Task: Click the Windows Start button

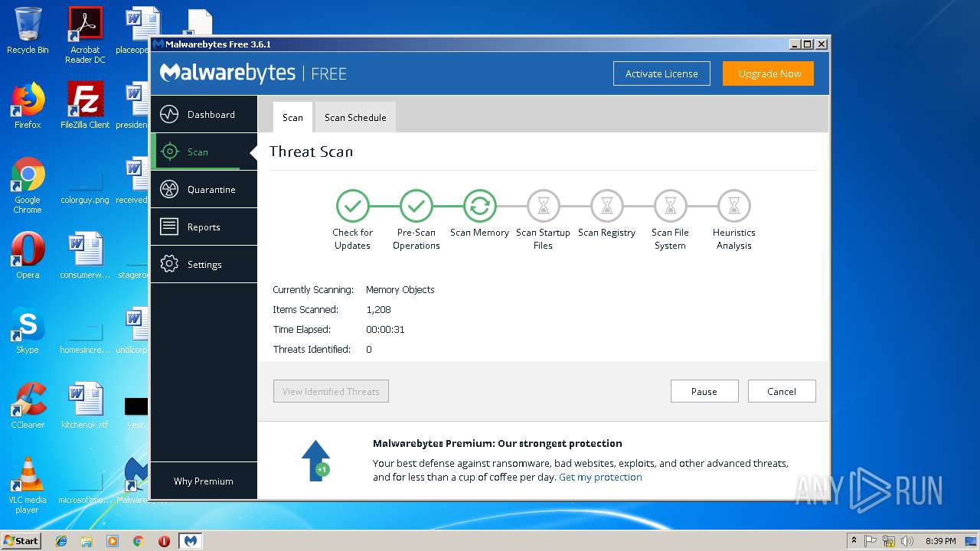Action: pyautogui.click(x=21, y=540)
